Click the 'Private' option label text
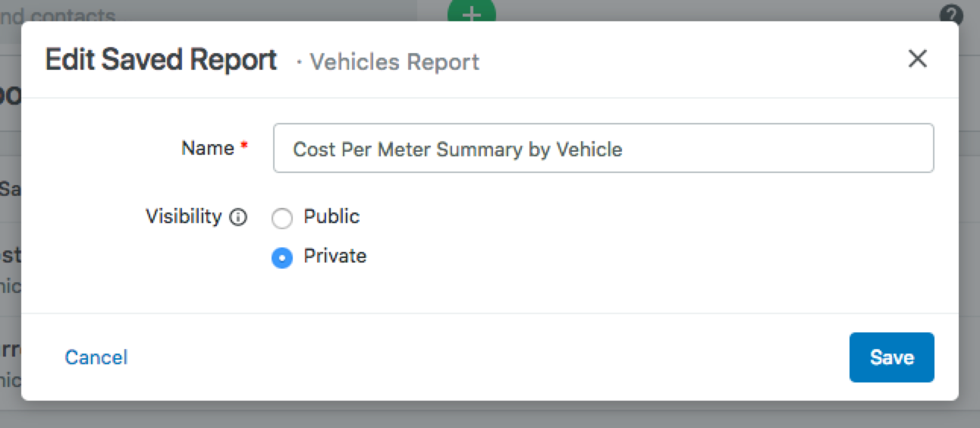This screenshot has height=428, width=980. coord(335,256)
